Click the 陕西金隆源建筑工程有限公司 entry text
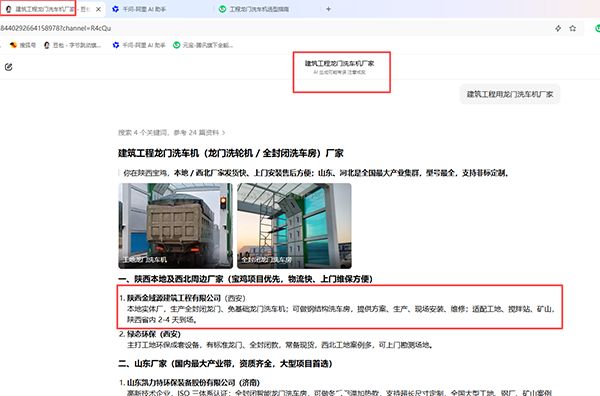 [174, 298]
